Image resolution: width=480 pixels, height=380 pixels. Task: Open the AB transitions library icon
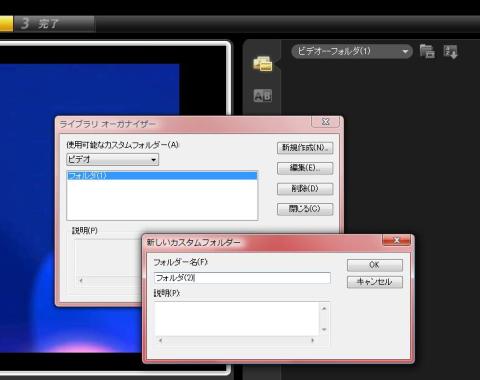[x=263, y=96]
